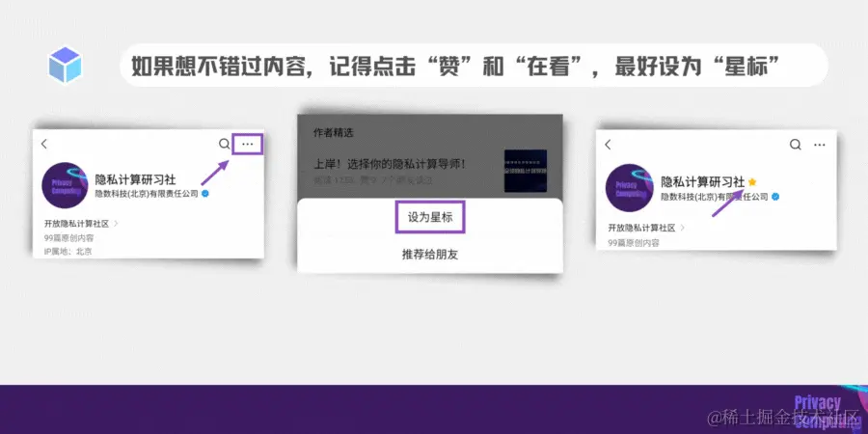Select 99篇原创内容 in the right card
This screenshot has height=434, width=868.
pos(634,242)
